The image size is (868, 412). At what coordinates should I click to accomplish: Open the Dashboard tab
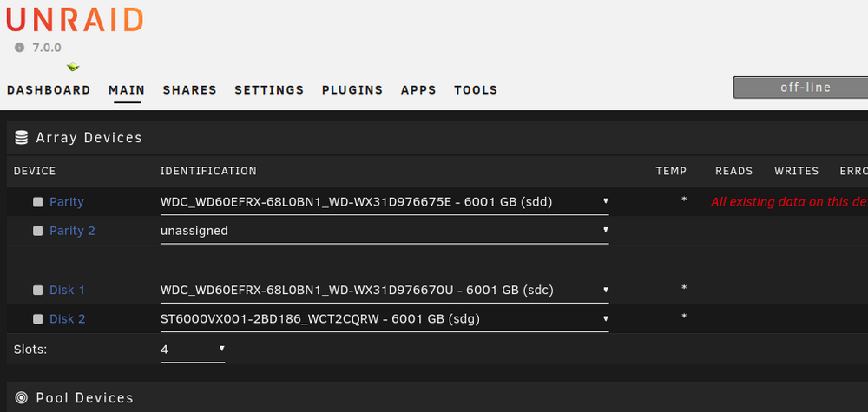(49, 90)
